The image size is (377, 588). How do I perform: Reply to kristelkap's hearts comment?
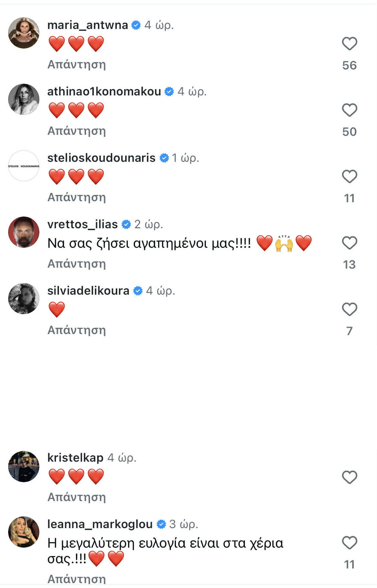[x=77, y=497]
